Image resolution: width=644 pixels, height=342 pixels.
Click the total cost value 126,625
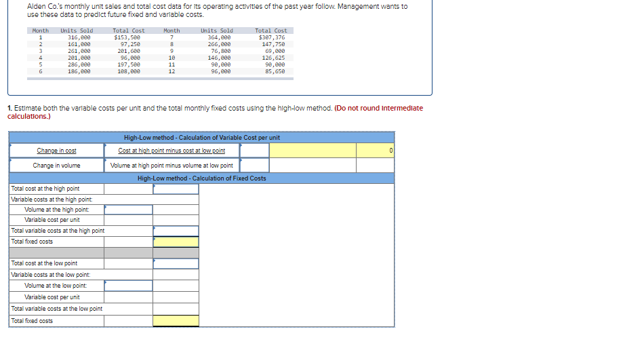tap(274, 58)
